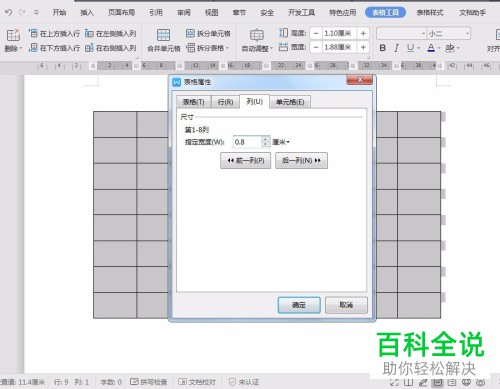Screen dimensions: 500x389
Task: Close the 表格属性 dialog with X
Action: click(x=360, y=80)
